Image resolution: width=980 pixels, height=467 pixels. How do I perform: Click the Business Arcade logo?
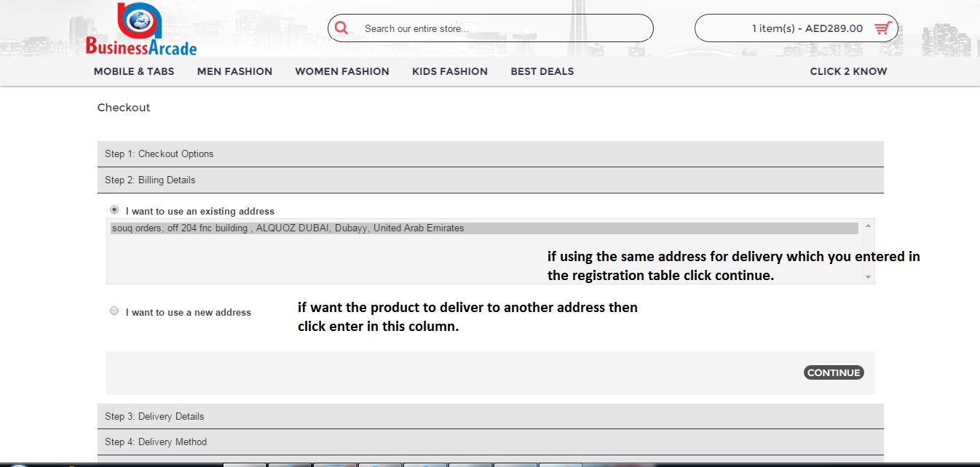[141, 29]
